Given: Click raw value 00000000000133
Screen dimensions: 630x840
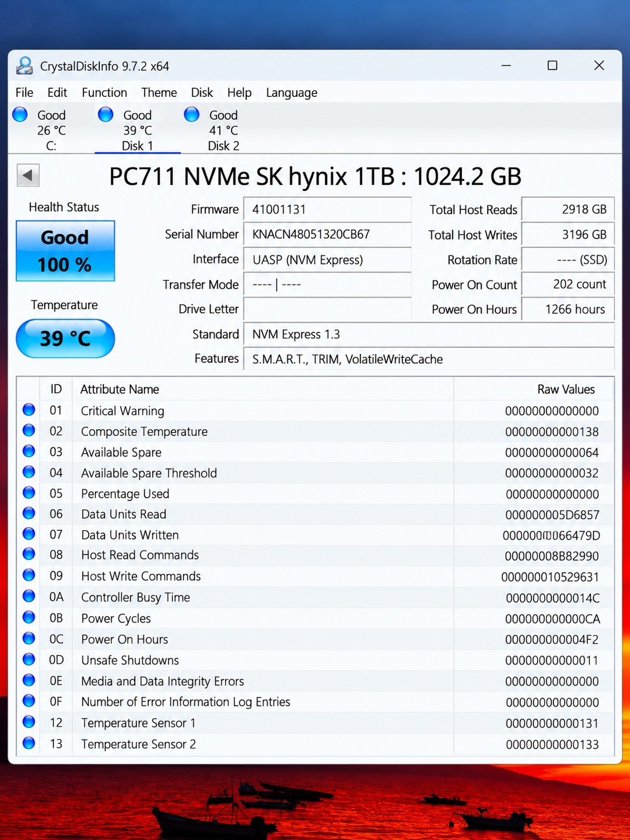Looking at the screenshot, I should (552, 744).
